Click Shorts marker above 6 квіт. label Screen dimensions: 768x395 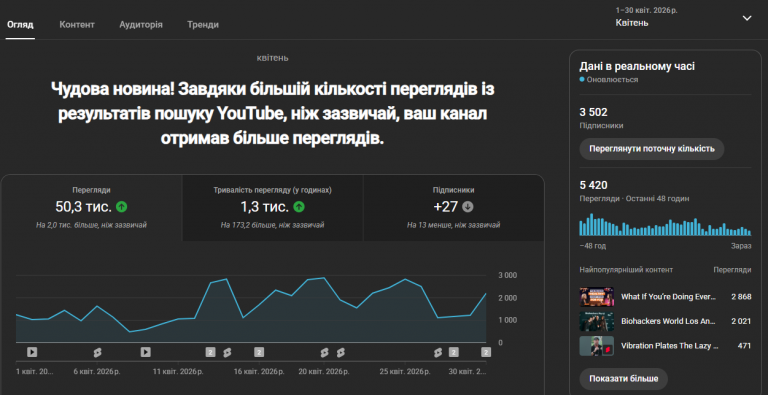(97, 352)
